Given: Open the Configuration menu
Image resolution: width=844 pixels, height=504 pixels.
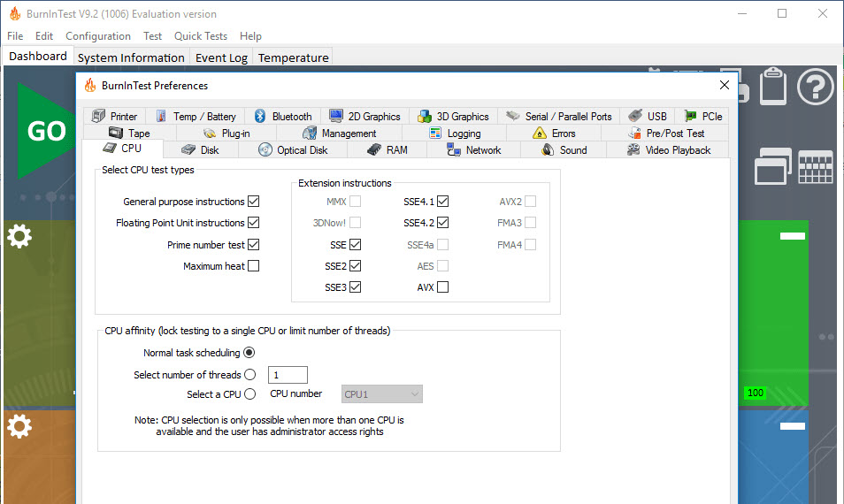Looking at the screenshot, I should [x=98, y=36].
